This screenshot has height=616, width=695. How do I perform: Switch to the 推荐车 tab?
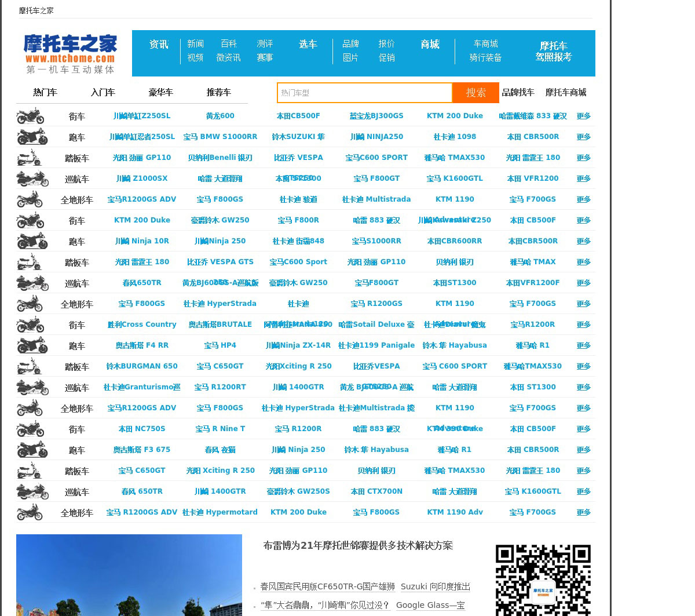click(x=219, y=93)
